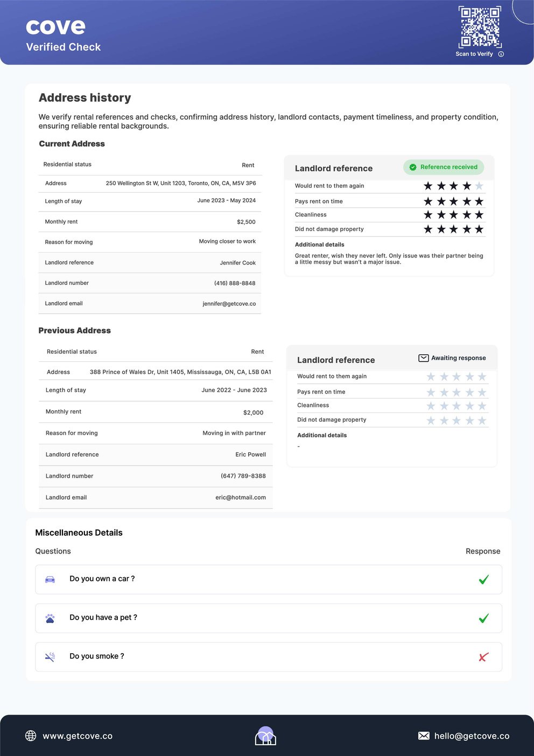
Task: Click the cove logo in the header
Action: (56, 26)
